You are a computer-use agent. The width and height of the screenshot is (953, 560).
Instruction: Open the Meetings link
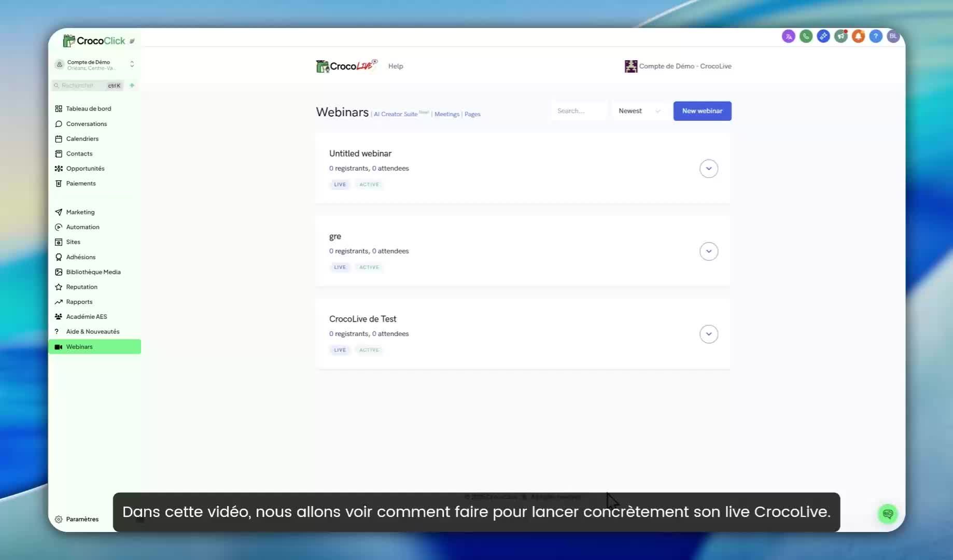[446, 114]
